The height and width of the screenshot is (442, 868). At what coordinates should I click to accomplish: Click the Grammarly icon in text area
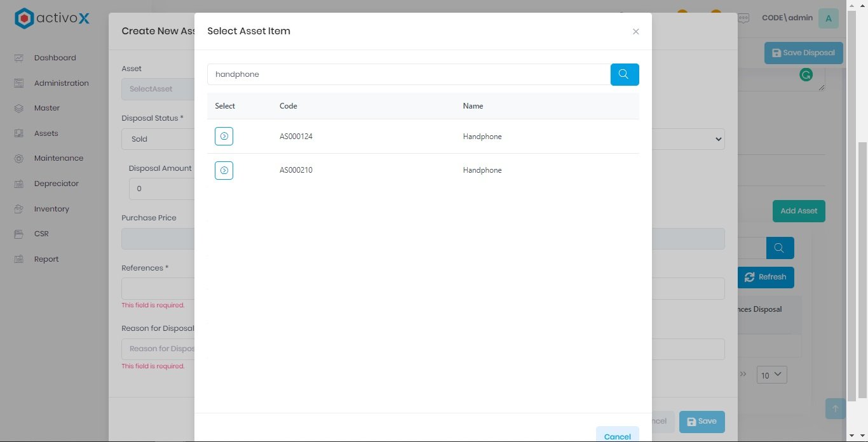(x=806, y=75)
